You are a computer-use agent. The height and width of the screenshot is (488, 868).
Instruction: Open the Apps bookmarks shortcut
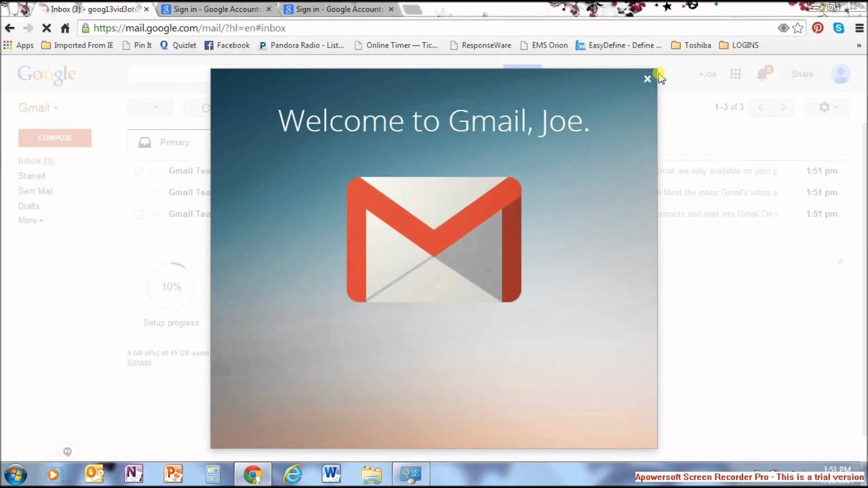(x=18, y=45)
